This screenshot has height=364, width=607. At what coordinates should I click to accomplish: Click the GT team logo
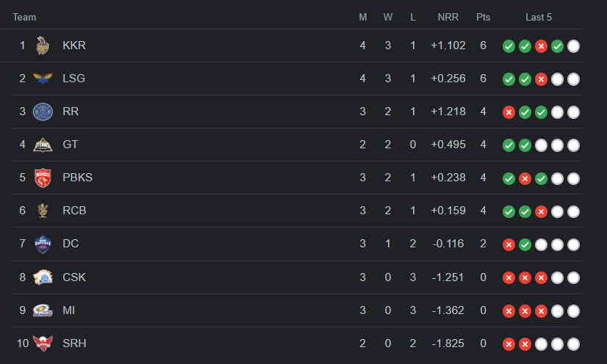[x=43, y=145]
